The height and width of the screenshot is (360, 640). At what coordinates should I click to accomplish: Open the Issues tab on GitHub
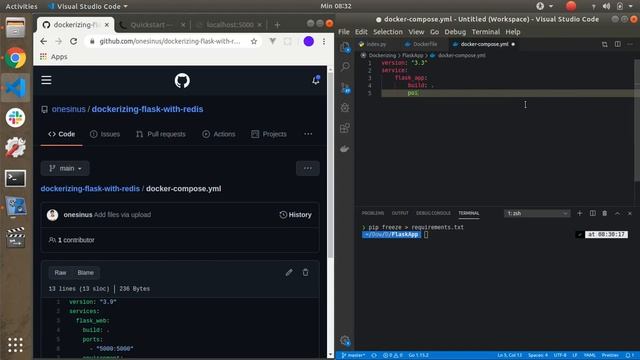point(105,134)
